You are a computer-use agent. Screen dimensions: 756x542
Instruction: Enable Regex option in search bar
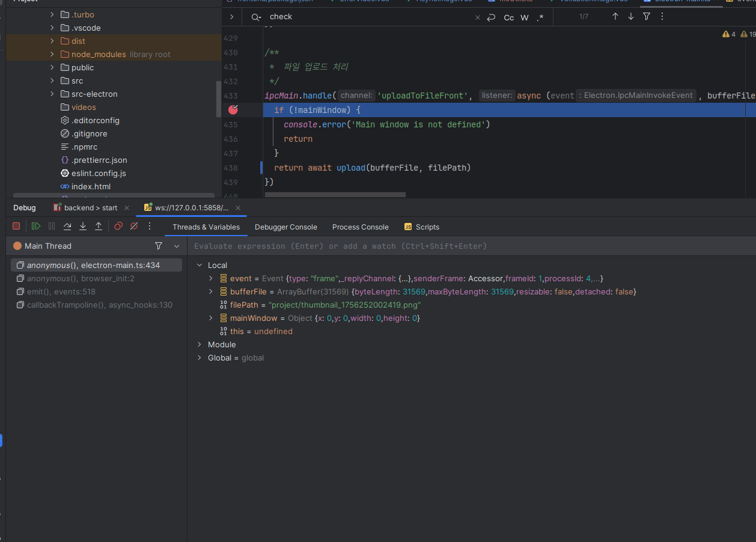pyautogui.click(x=540, y=17)
